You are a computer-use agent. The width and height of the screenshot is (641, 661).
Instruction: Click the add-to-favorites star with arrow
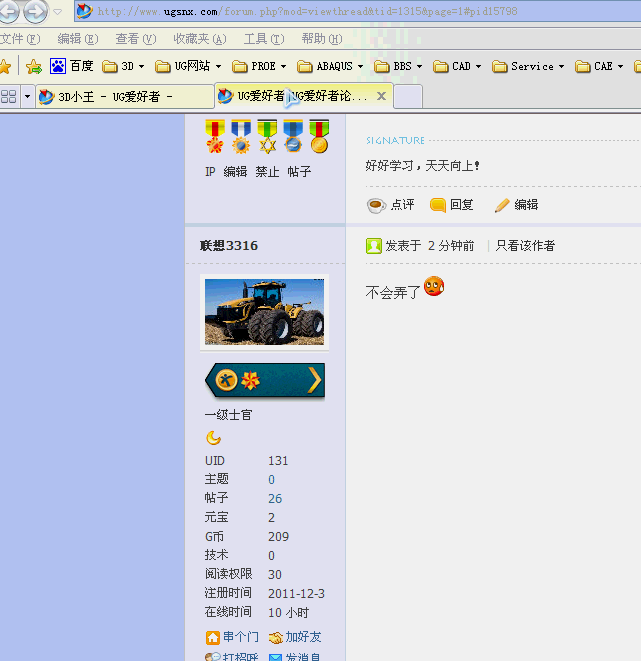point(34,67)
